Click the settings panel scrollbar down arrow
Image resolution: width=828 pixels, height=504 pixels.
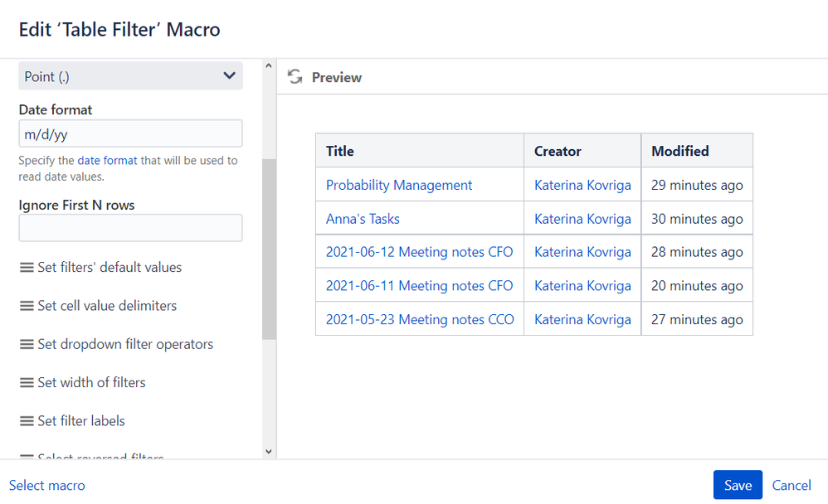point(269,452)
